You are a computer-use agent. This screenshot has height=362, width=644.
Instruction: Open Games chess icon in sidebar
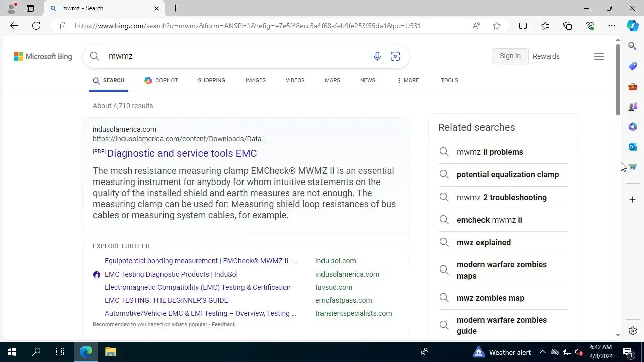pos(633,107)
